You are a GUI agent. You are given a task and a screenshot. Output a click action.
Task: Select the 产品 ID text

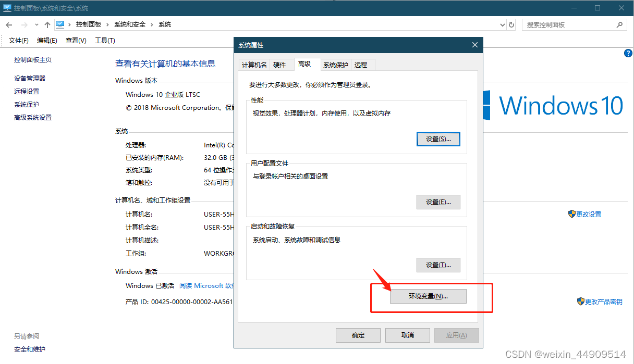(x=179, y=302)
